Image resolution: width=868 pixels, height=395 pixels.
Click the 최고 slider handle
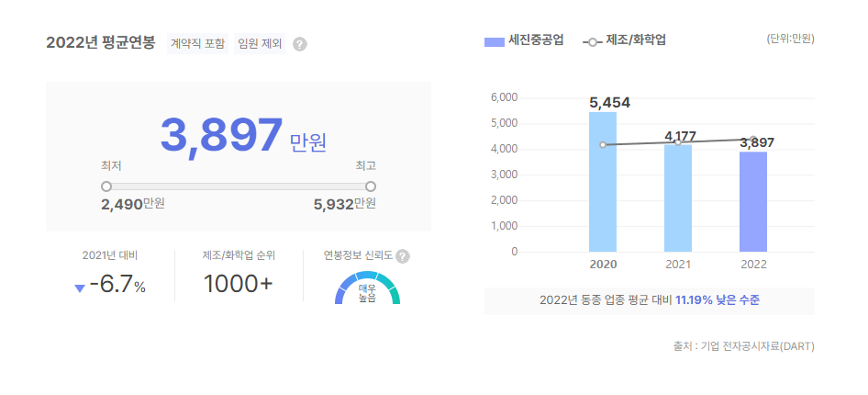(371, 186)
